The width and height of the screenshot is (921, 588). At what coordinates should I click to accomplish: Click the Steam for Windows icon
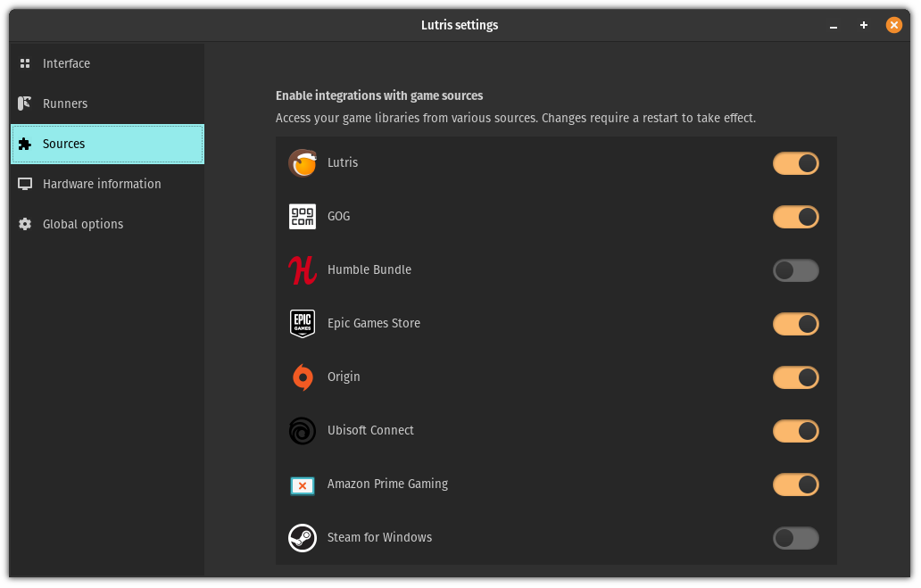pos(303,538)
